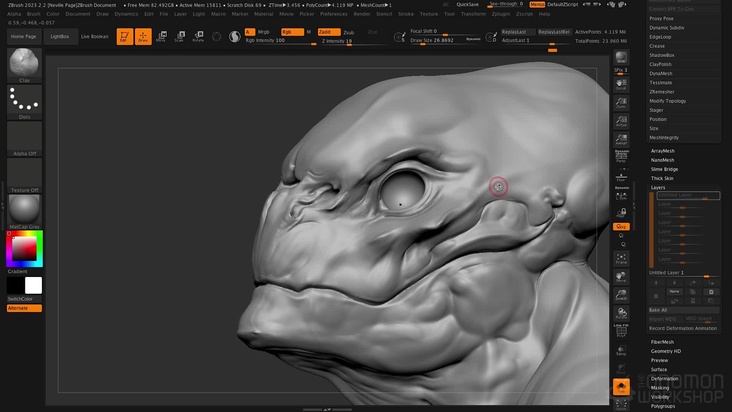Click the LightBox button
Image resolution: width=732 pixels, height=412 pixels.
coord(60,36)
